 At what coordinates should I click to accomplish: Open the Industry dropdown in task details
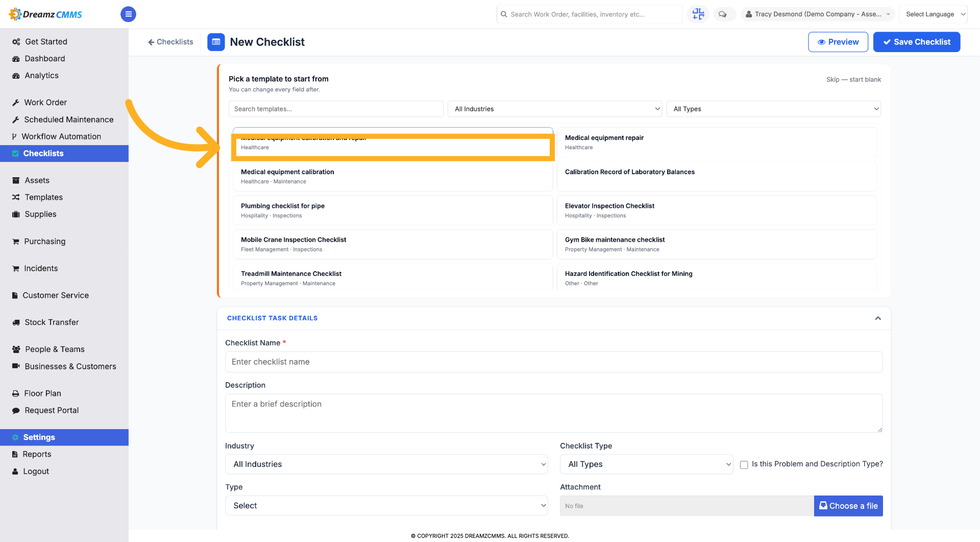pyautogui.click(x=386, y=464)
